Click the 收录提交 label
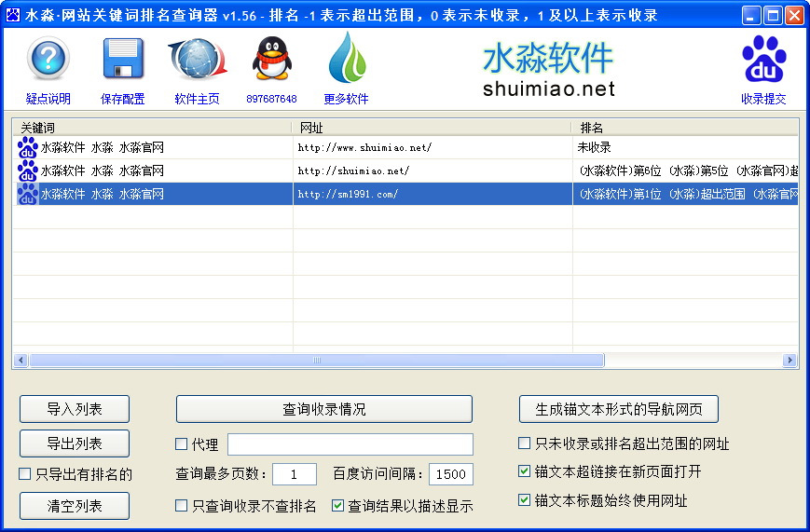Screen dimensions: 810x532 click(x=764, y=99)
